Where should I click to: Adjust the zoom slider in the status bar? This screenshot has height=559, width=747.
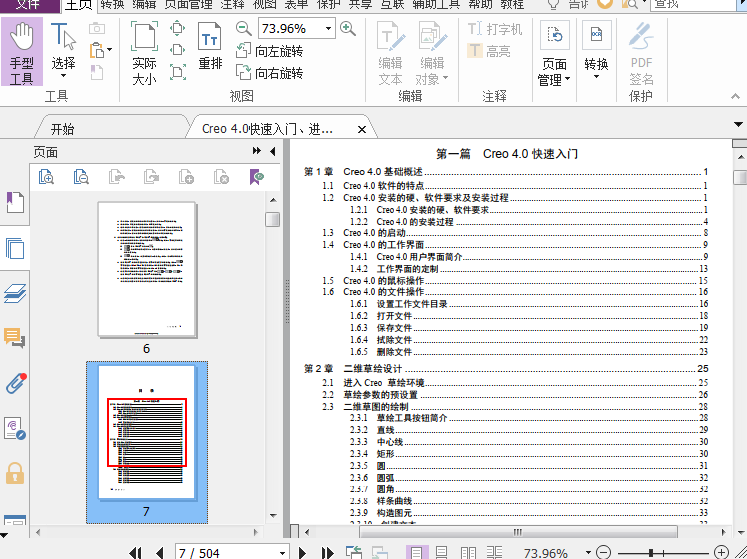(651, 553)
